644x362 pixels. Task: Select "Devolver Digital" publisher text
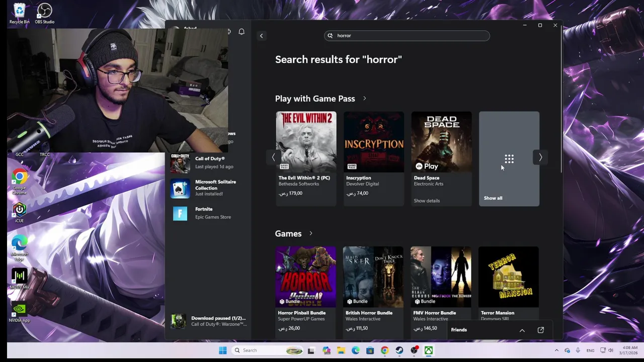[362, 184]
